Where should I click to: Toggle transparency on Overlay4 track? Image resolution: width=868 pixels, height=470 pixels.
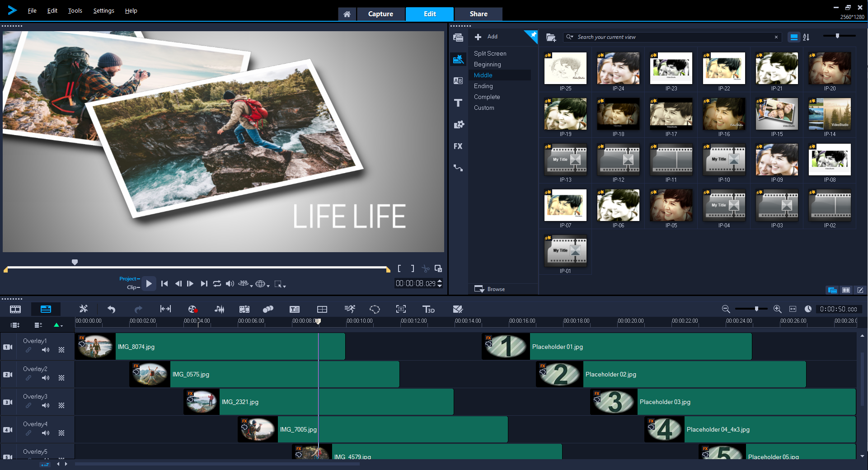61,433
